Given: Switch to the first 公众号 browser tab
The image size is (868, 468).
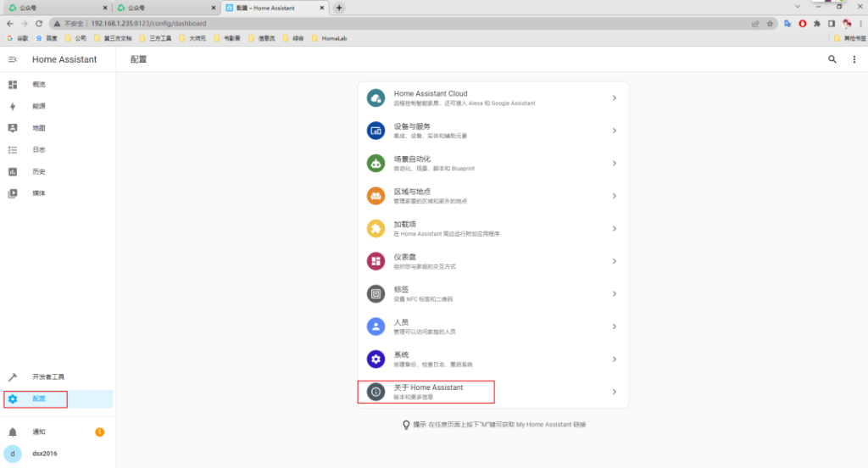Looking at the screenshot, I should [x=57, y=8].
